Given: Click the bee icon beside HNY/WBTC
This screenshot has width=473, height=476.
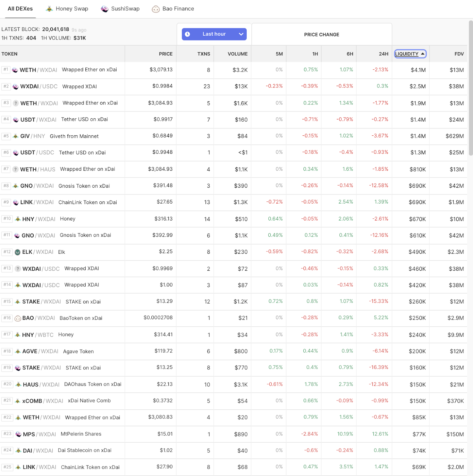Looking at the screenshot, I should point(18,335).
